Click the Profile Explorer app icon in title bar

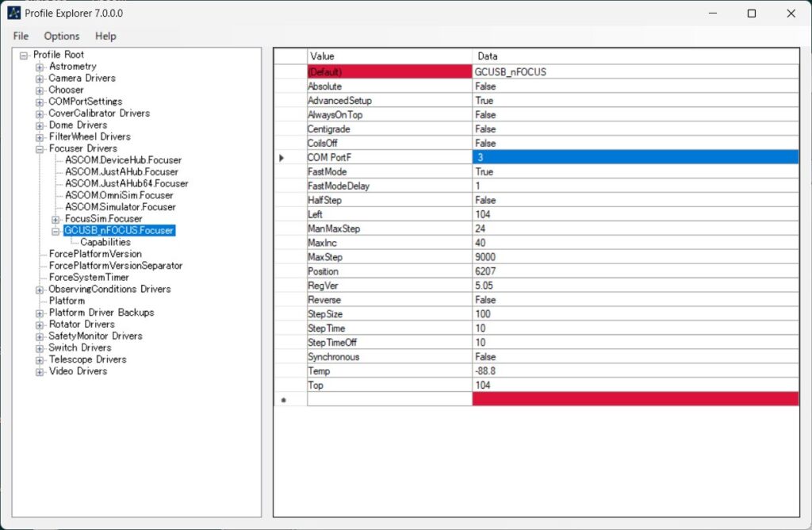13,13
